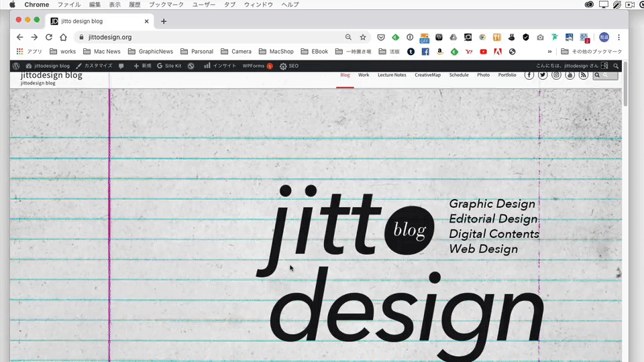Open Chrome three-dot menu
The height and width of the screenshot is (362, 644).
pos(619,37)
